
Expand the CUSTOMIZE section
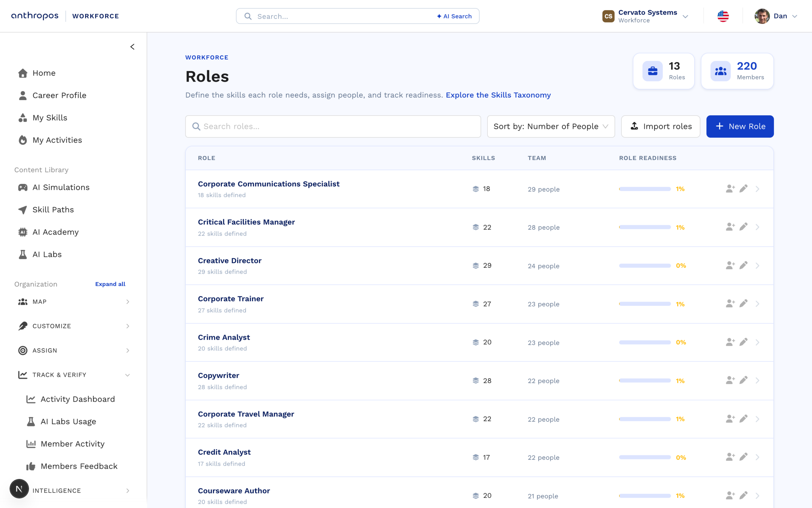[x=73, y=326]
